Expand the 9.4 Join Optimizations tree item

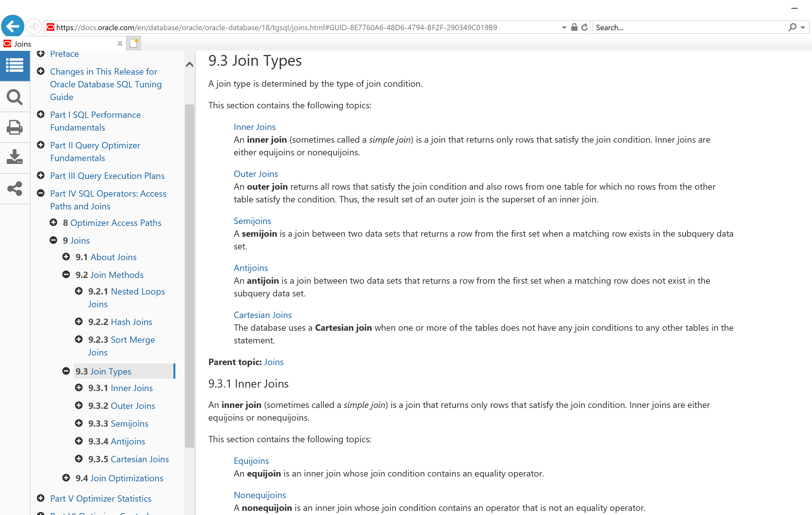coord(67,478)
